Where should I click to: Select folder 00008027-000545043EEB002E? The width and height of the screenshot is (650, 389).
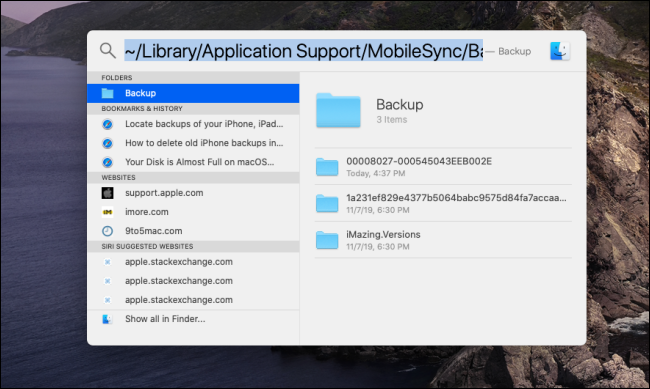coord(443,166)
